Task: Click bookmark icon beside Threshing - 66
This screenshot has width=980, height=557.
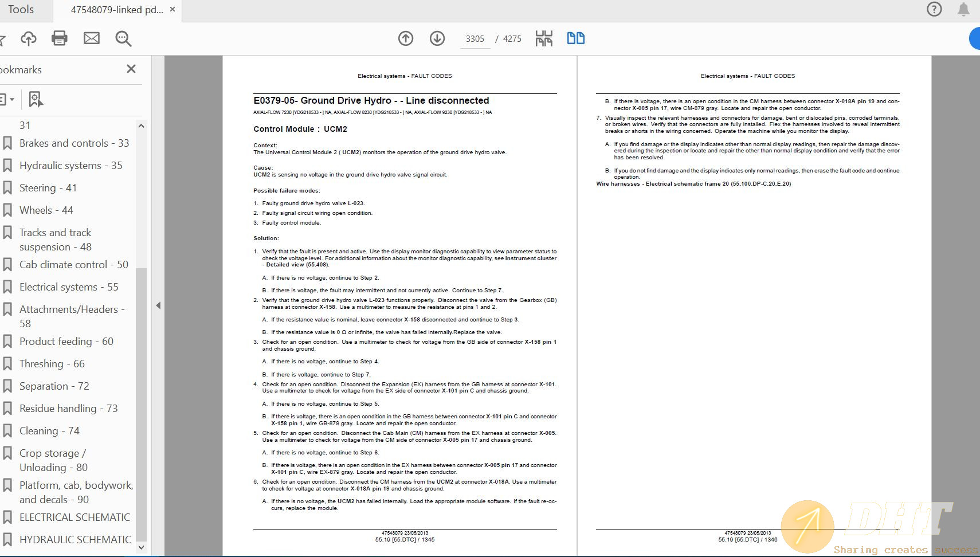Action: coord(7,364)
